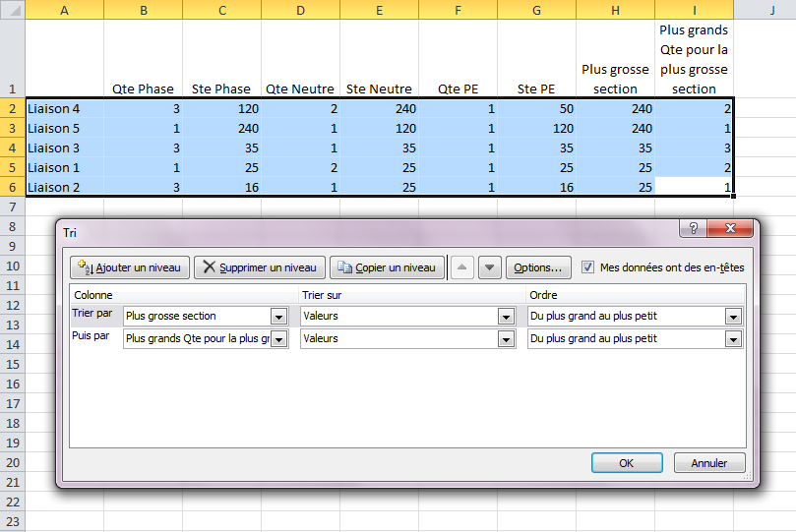The height and width of the screenshot is (532, 796).
Task: Expand Trier par column dropdown
Action: (278, 317)
